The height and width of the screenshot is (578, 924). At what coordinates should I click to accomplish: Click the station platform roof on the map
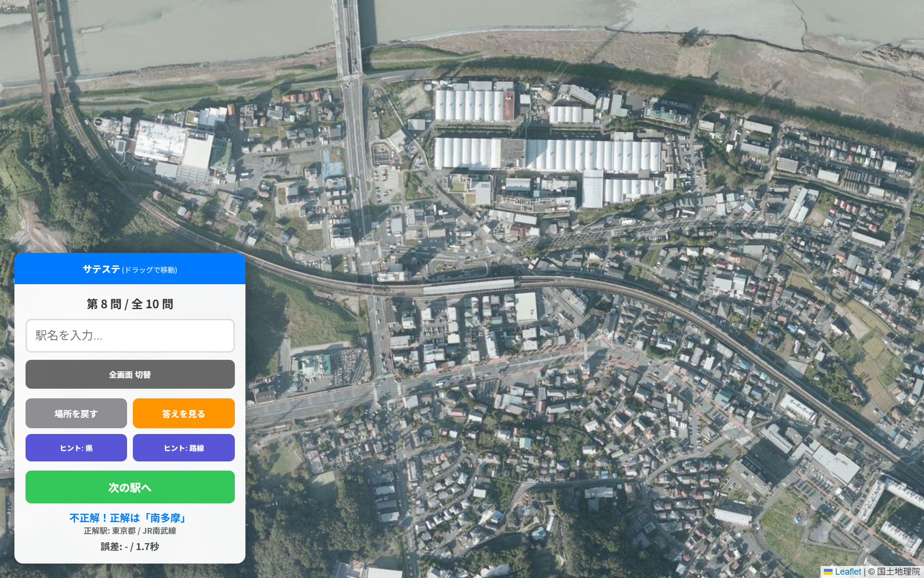468,287
